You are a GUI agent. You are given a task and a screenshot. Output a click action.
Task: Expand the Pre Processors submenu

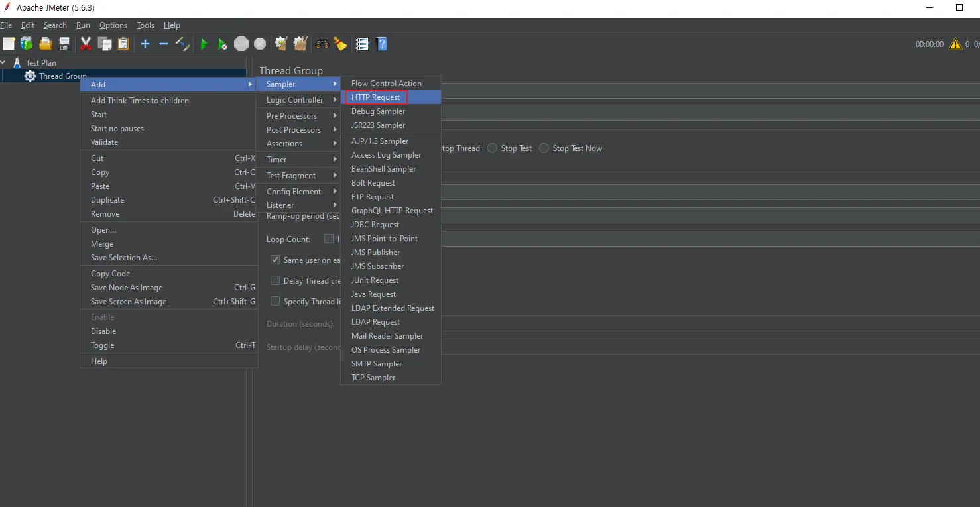pyautogui.click(x=298, y=116)
